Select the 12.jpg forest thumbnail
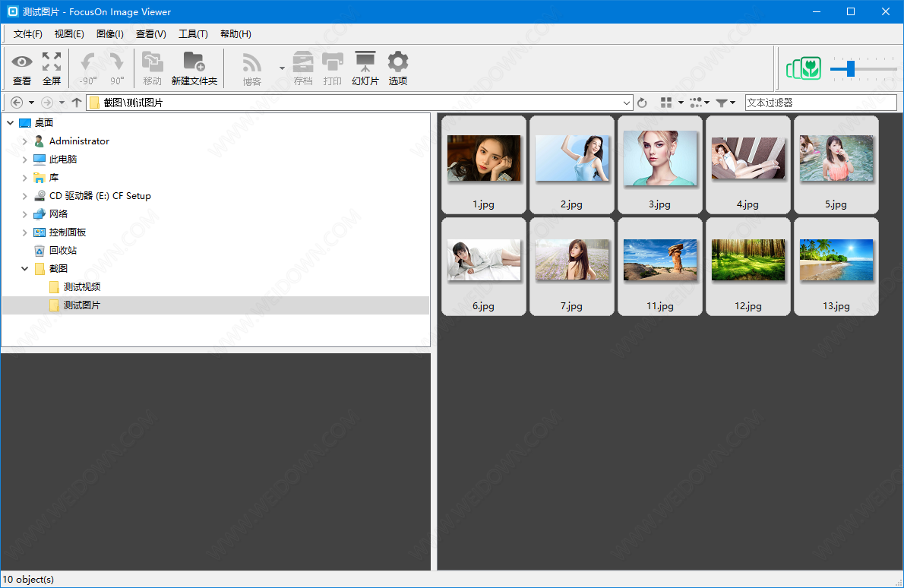The height and width of the screenshot is (588, 904). pyautogui.click(x=748, y=267)
